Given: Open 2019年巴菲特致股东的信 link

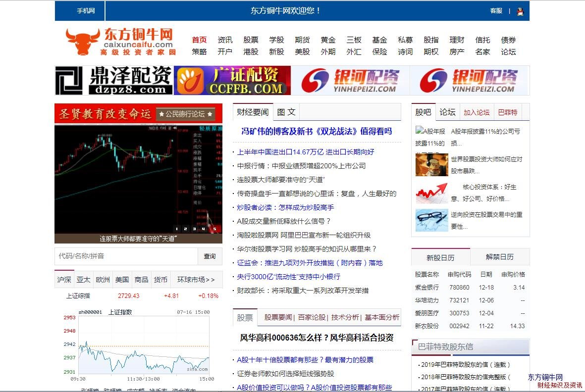Looking at the screenshot, I should [x=466, y=365].
